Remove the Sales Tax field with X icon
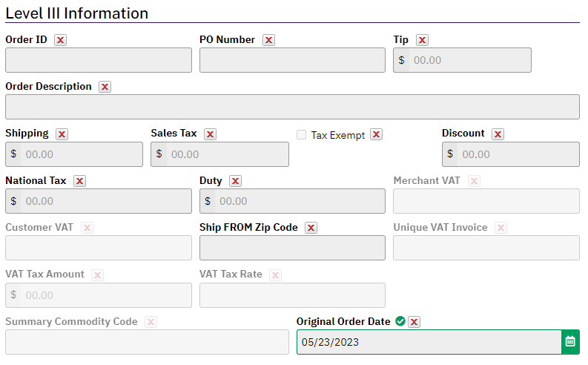Screen dimensions: 588x365 click(211, 134)
